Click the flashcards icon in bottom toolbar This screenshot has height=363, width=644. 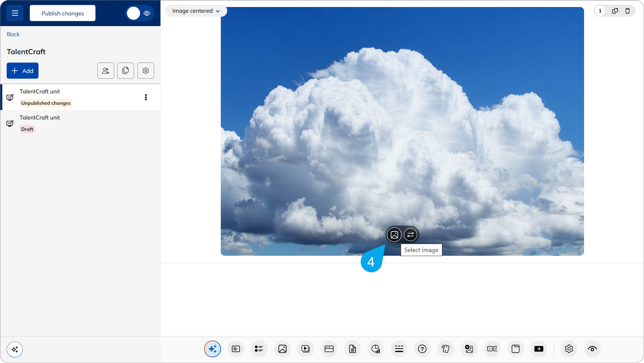coord(445,349)
